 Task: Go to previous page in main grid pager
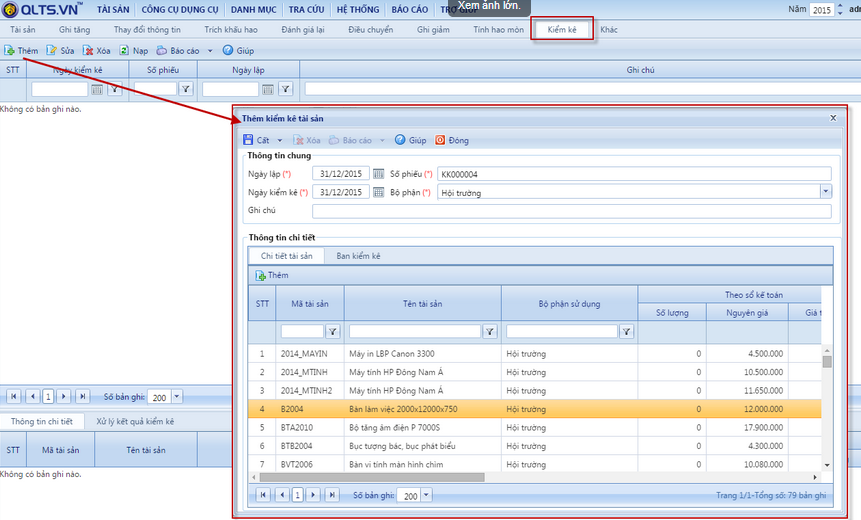(x=33, y=396)
